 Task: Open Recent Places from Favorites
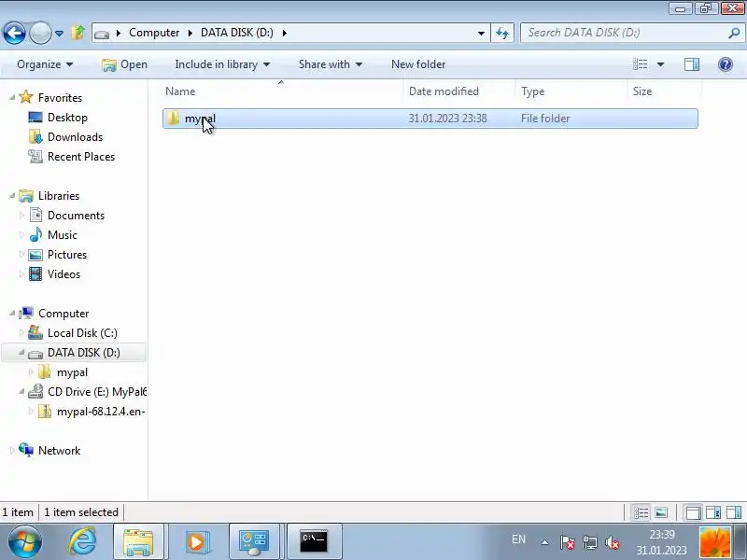point(81,157)
